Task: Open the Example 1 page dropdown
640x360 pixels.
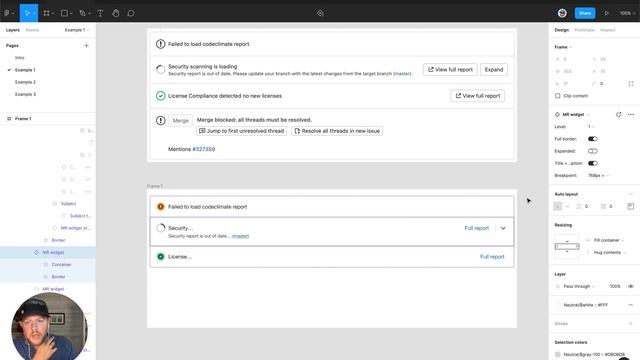Action: [77, 30]
